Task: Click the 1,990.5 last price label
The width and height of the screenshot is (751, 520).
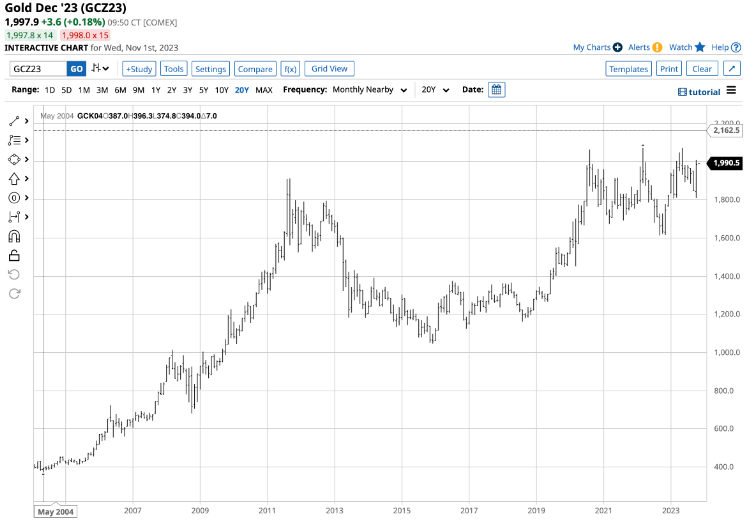Action: point(725,163)
